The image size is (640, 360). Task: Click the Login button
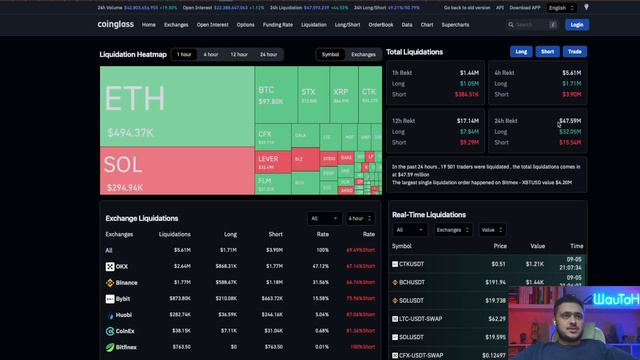[577, 25]
